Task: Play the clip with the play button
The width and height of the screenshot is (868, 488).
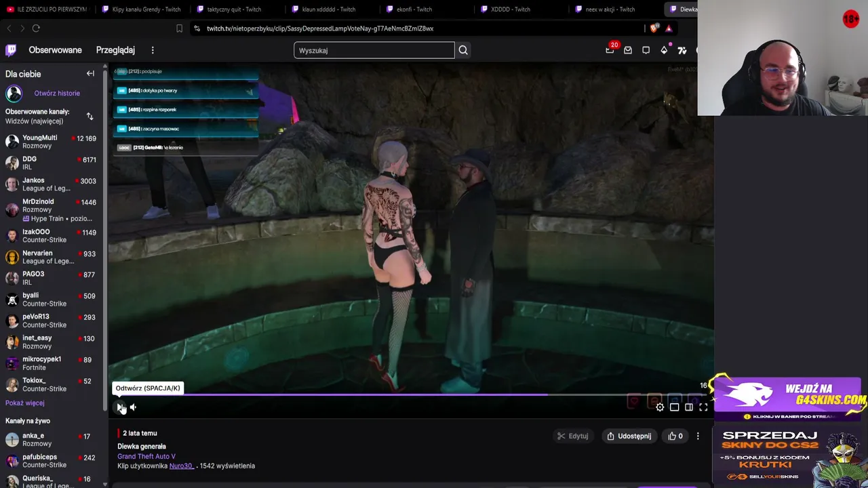Action: tap(120, 407)
